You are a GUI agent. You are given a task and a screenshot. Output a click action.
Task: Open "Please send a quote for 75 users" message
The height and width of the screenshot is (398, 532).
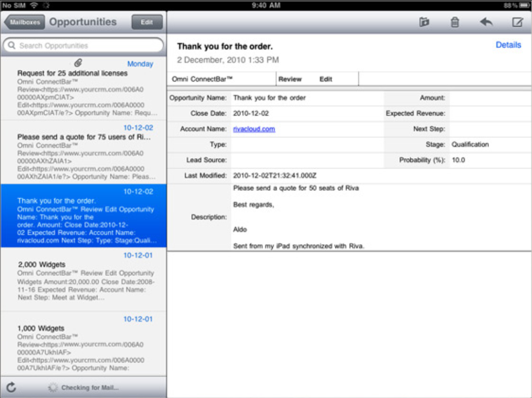[x=84, y=152]
